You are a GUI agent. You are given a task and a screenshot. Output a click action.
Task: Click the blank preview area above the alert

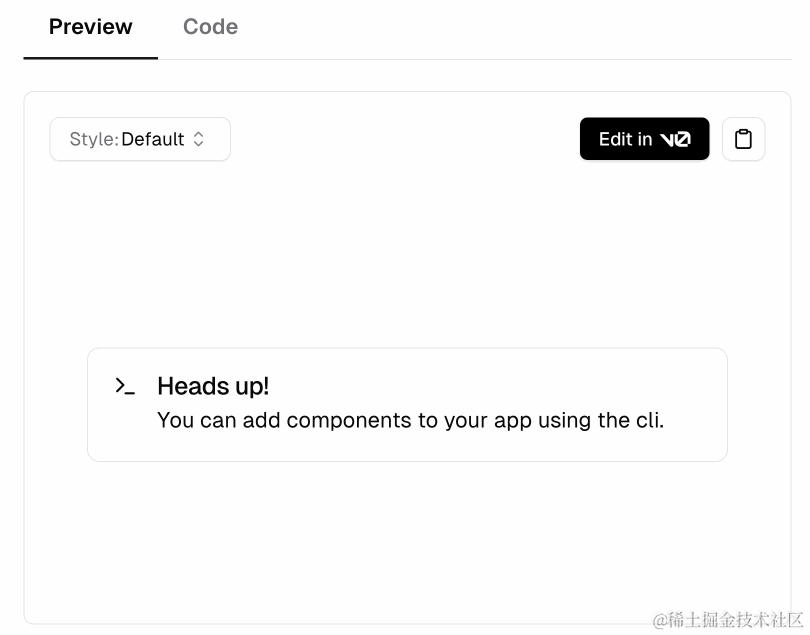[407, 253]
